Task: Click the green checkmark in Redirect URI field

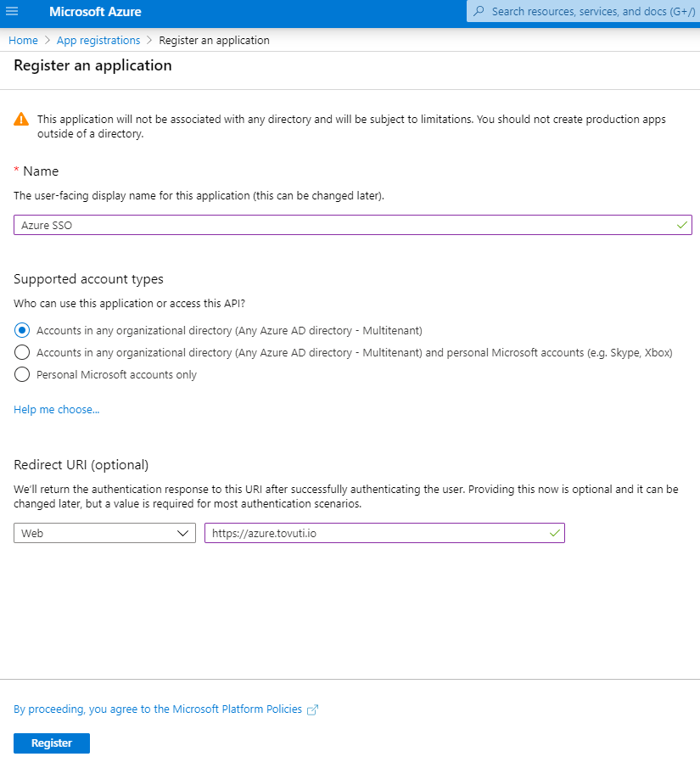Action: 554,533
